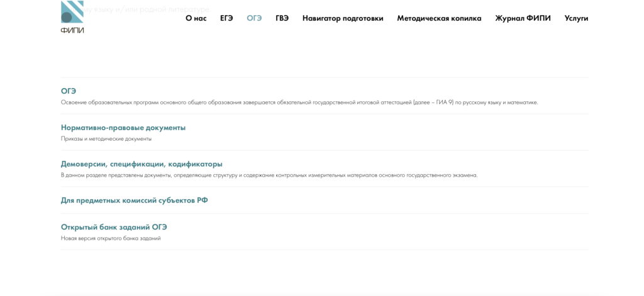The height and width of the screenshot is (296, 644).
Task: Click the ОГЭ section heading link
Action: [x=69, y=92]
